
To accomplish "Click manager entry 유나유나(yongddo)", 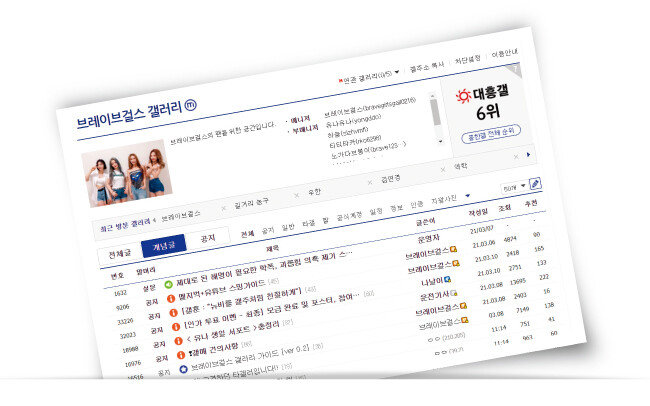I will point(353,121).
